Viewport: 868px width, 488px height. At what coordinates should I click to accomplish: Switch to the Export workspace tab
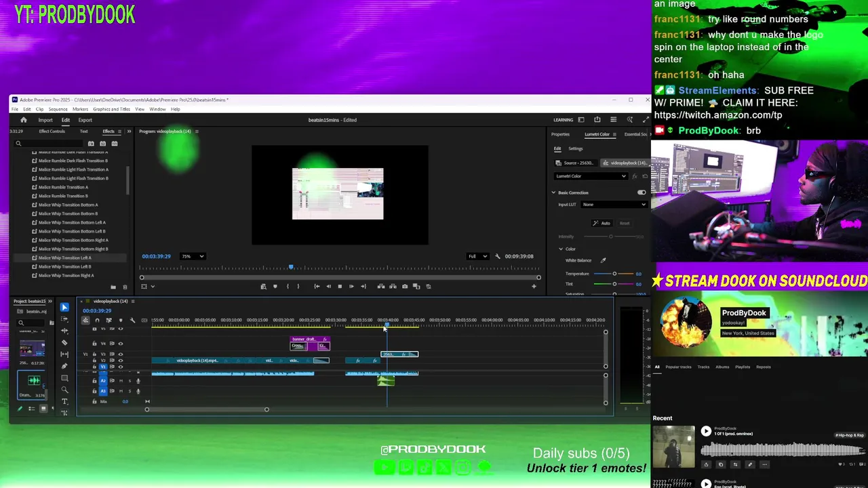[85, 120]
